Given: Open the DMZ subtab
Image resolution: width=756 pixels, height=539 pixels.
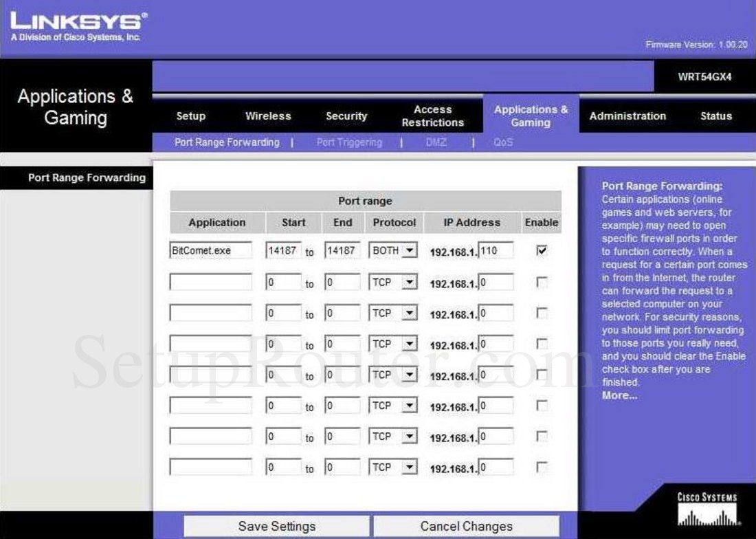Looking at the screenshot, I should pyautogui.click(x=436, y=142).
